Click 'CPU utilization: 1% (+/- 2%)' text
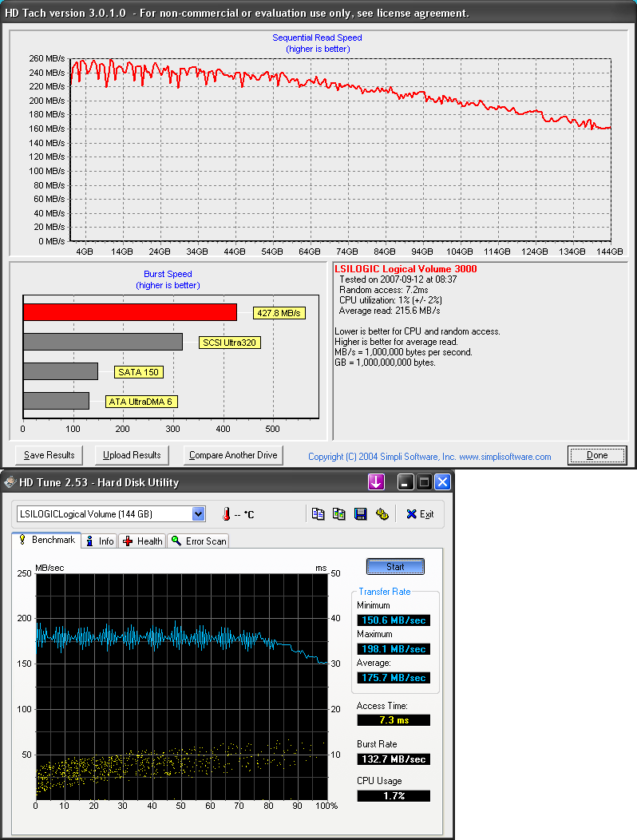637x840 pixels. 390,300
